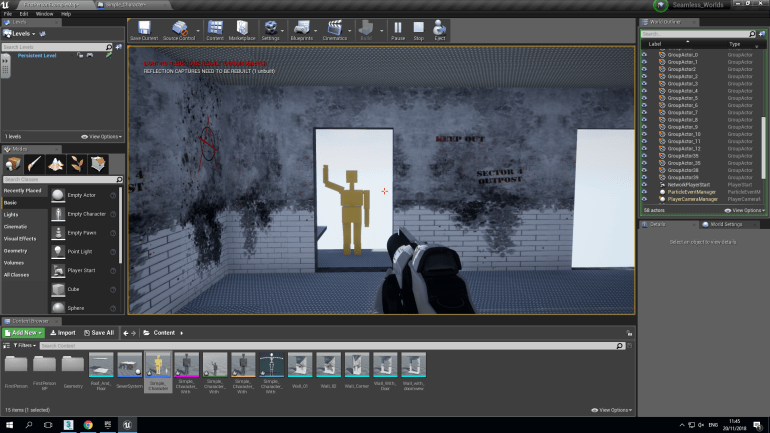Open Blueprints dropdown arrow
Image resolution: width=770 pixels, height=433 pixels.
pyautogui.click(x=316, y=31)
